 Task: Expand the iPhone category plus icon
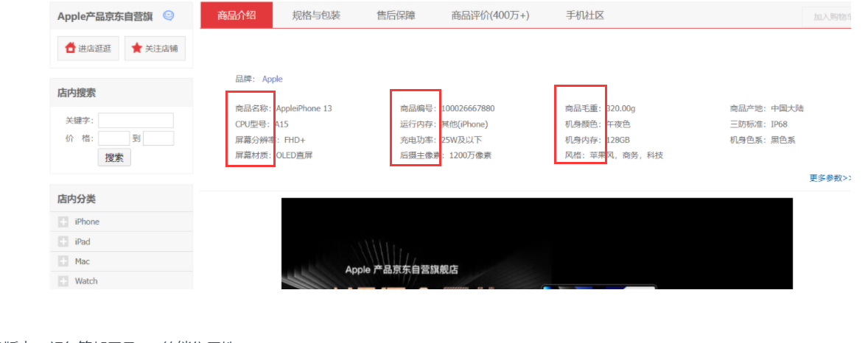(63, 222)
